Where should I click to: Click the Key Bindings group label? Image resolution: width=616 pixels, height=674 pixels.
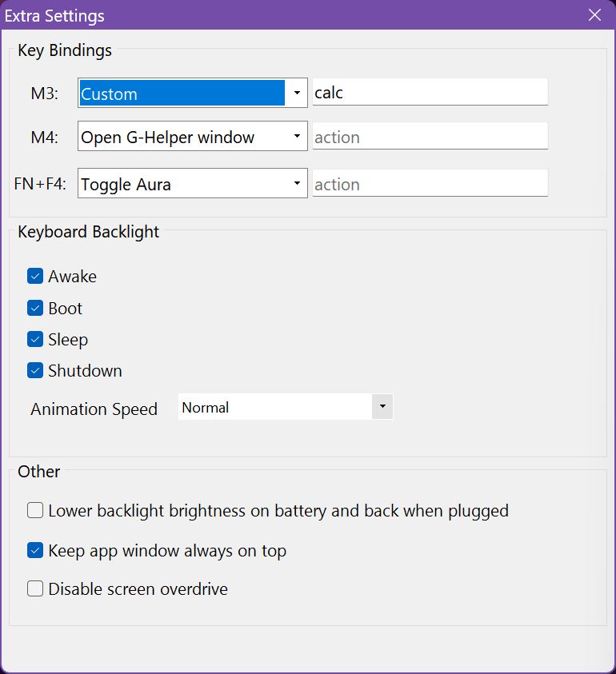(x=65, y=50)
